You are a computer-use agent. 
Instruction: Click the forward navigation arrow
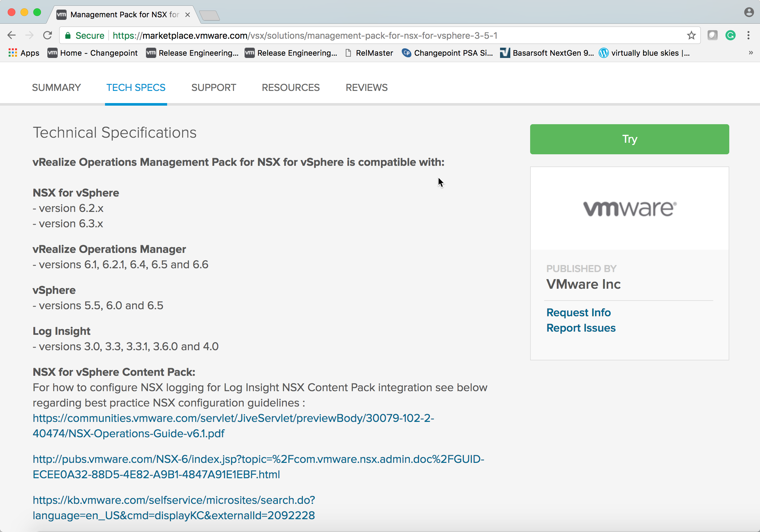[29, 35]
